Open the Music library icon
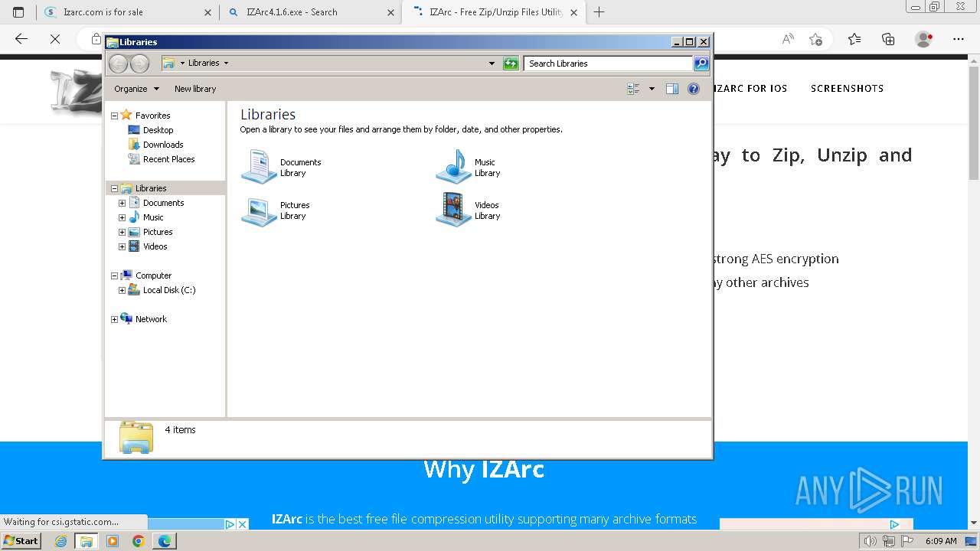 click(x=453, y=167)
